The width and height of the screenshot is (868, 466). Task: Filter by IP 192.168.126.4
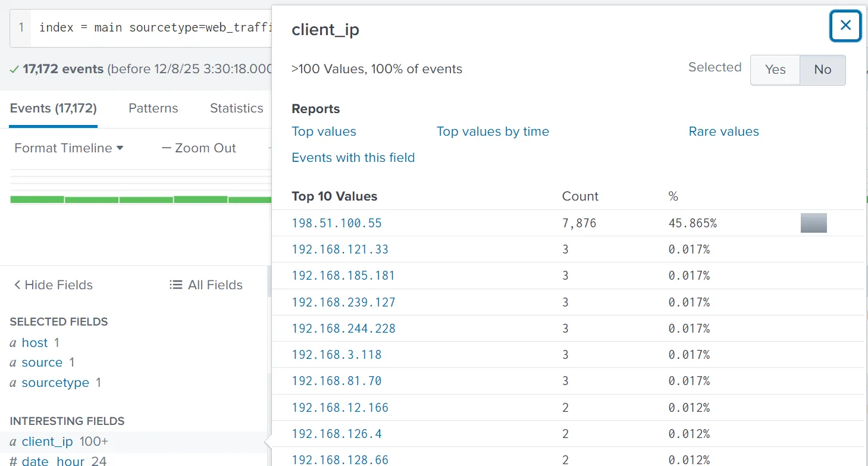[x=337, y=434]
